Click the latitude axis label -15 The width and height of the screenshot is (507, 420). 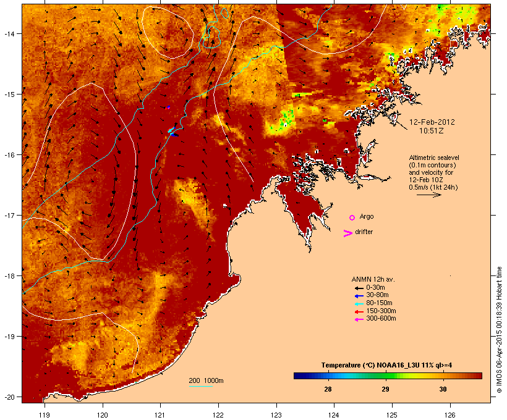[9, 94]
